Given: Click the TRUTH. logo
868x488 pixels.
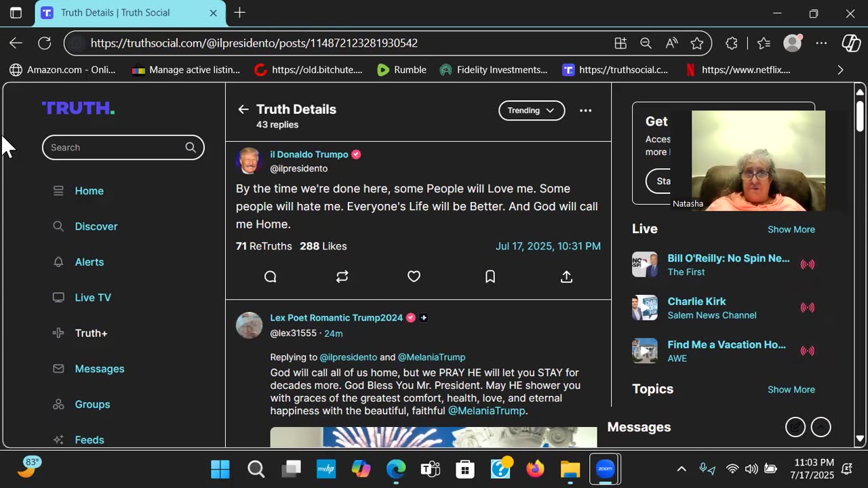Looking at the screenshot, I should (x=78, y=108).
